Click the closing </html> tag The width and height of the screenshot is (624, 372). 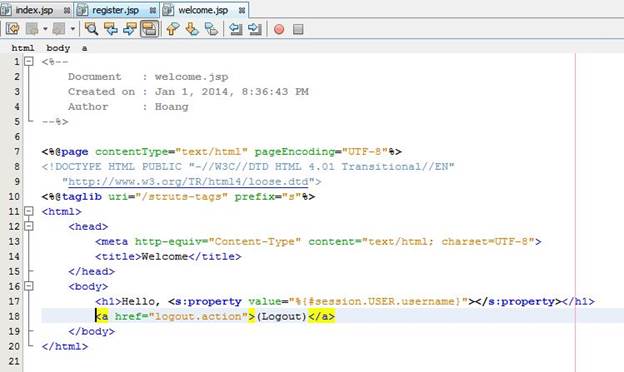pyautogui.click(x=65, y=346)
